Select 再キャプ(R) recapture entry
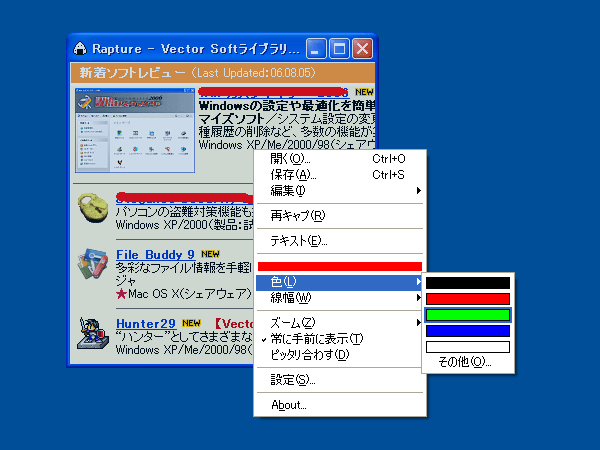Image resolution: width=600 pixels, height=450 pixels. [340, 216]
